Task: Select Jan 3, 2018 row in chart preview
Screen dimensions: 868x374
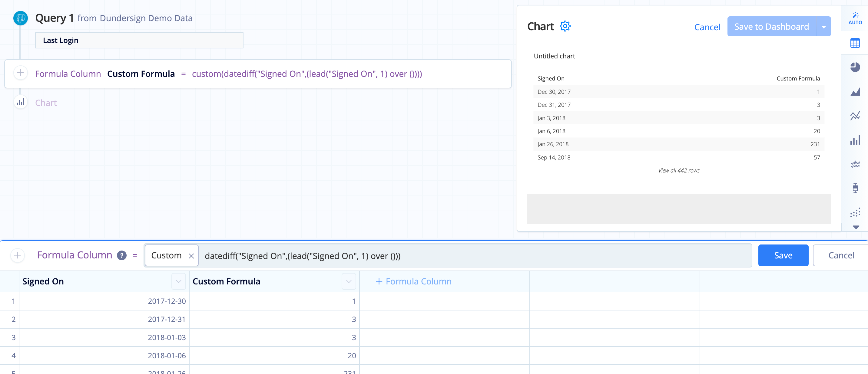Action: [x=679, y=118]
